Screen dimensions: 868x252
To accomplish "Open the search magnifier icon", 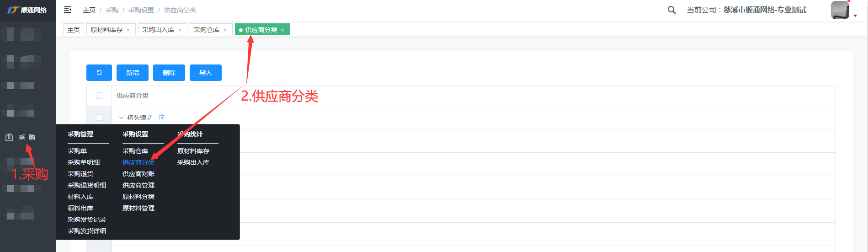I will pos(671,10).
